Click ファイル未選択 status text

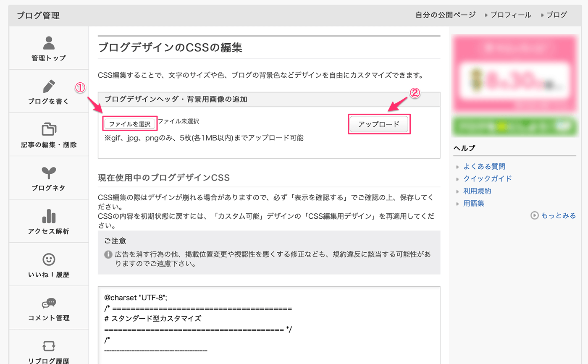point(178,121)
